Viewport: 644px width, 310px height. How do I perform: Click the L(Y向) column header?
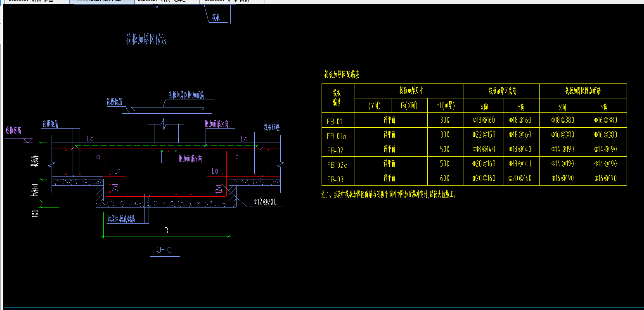(x=373, y=106)
